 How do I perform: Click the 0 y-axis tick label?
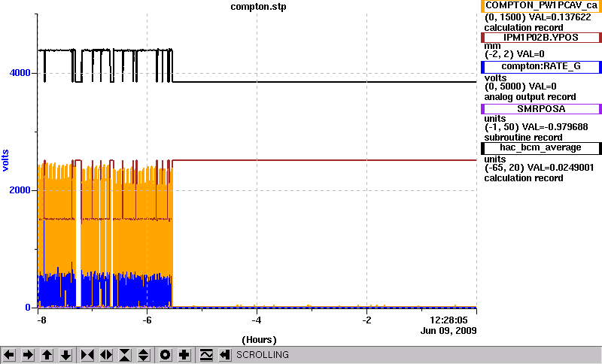click(28, 308)
